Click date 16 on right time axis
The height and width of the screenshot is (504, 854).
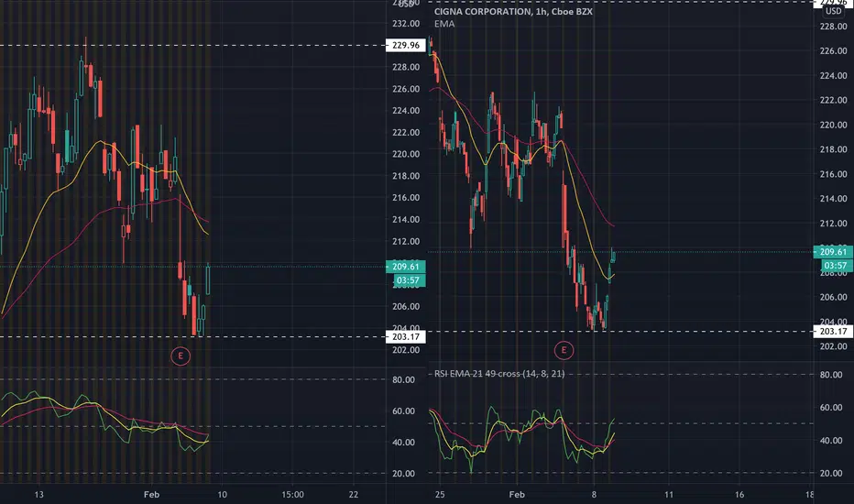(739, 495)
